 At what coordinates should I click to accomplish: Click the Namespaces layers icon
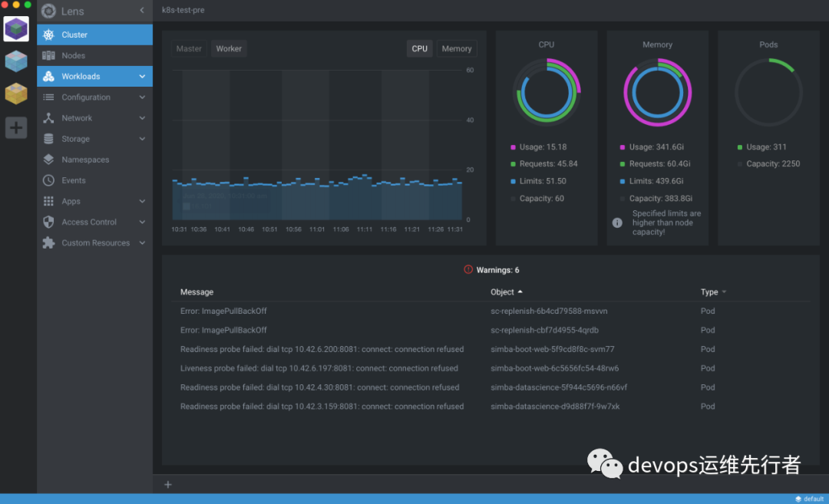pyautogui.click(x=48, y=160)
